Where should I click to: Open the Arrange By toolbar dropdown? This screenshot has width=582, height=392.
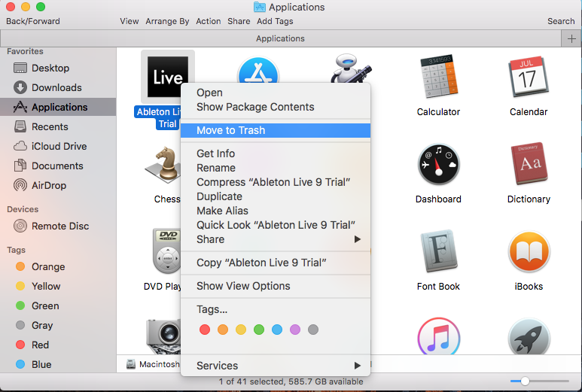point(168,21)
